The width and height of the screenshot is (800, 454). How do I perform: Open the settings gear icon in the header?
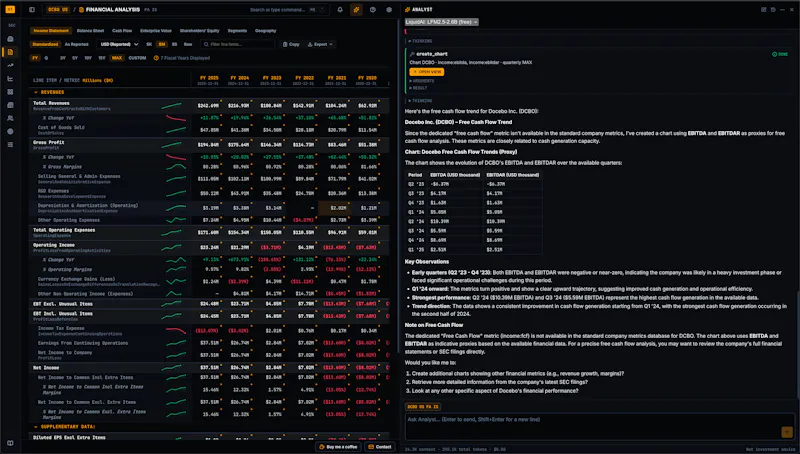coord(389,9)
